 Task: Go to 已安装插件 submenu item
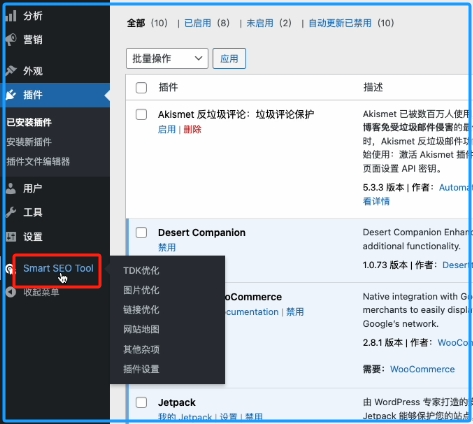click(x=29, y=122)
